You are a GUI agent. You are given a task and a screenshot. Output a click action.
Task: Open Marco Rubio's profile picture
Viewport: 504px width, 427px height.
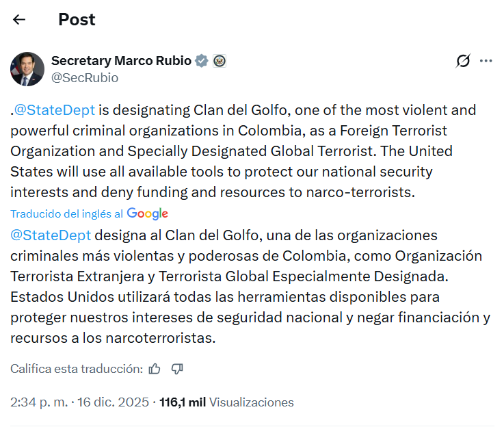pos(27,68)
